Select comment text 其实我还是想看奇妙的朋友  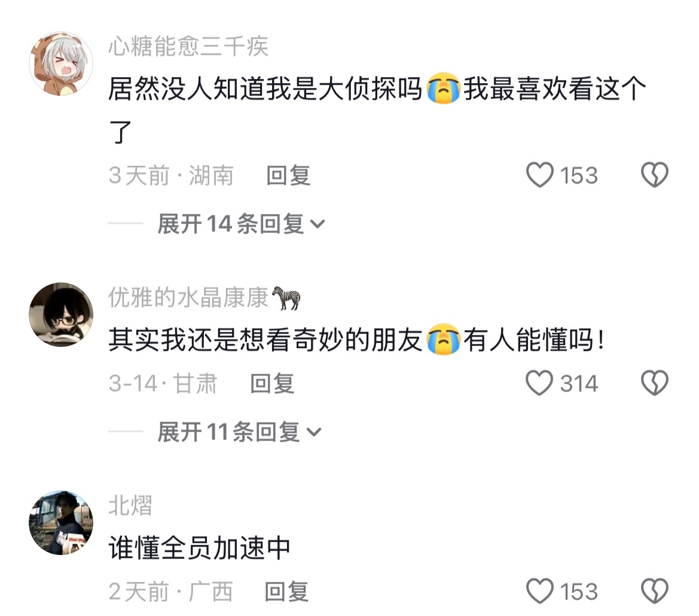pos(265,340)
